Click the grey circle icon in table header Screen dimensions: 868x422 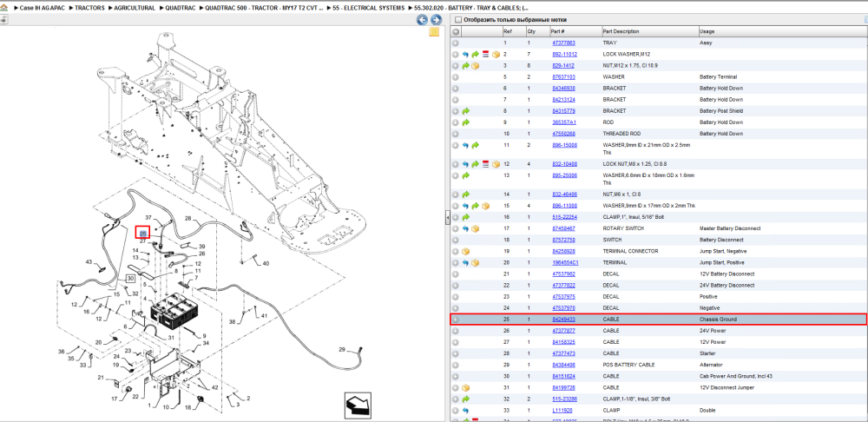click(x=456, y=31)
